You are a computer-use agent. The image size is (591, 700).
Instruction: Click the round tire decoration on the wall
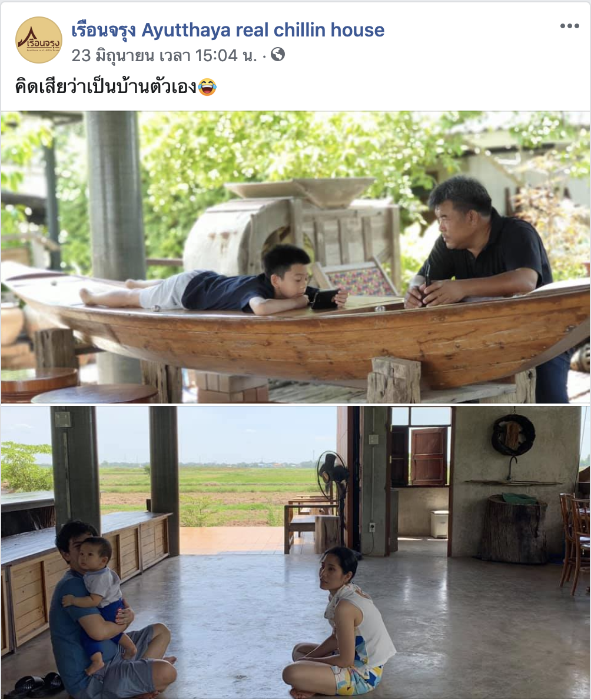(x=513, y=435)
